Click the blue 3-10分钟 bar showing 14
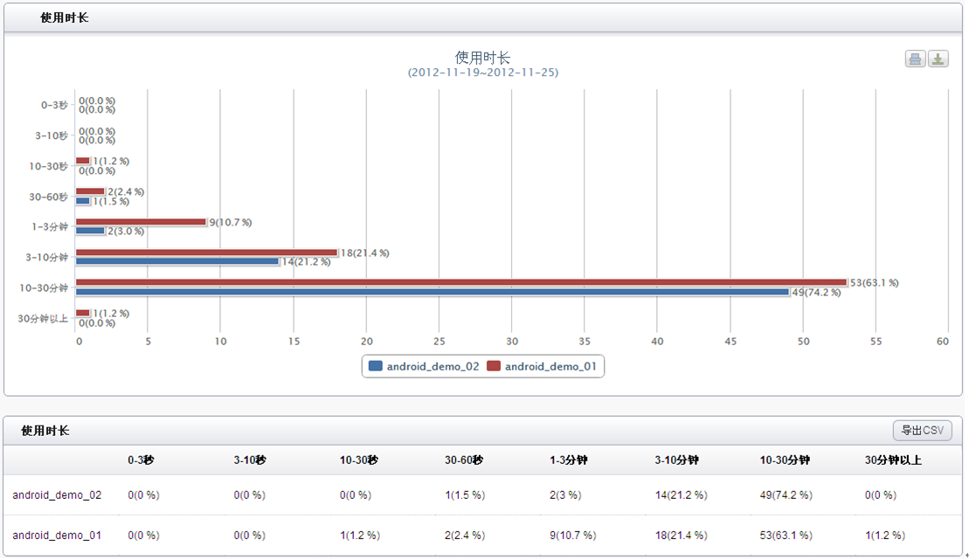This screenshot has height=560, width=969. (177, 261)
